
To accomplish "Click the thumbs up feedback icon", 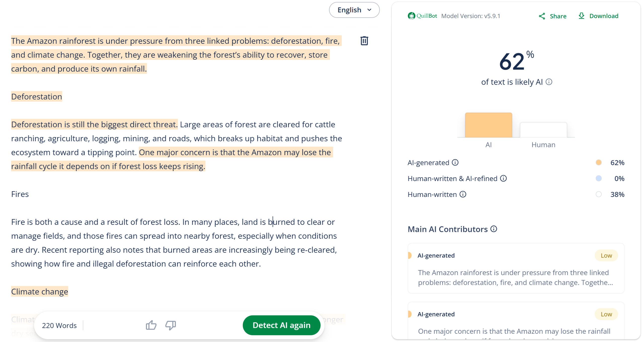I will click(151, 325).
